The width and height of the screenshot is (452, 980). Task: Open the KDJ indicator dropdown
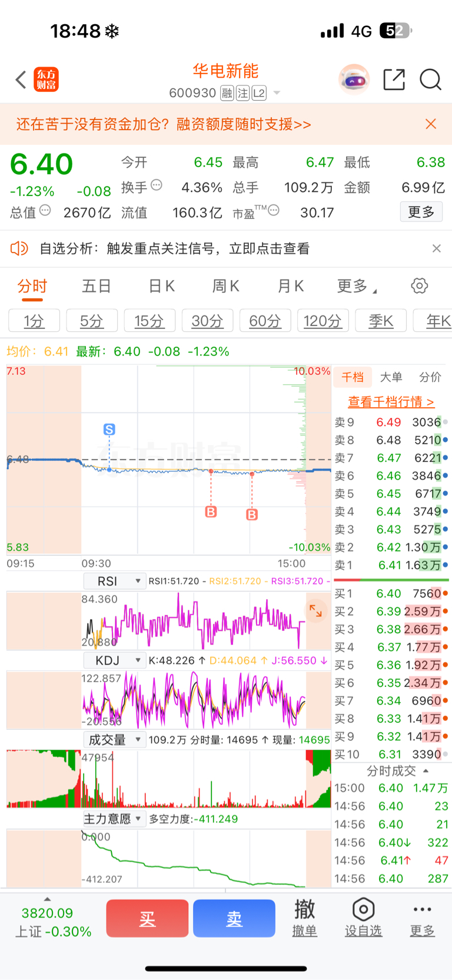coord(115,660)
